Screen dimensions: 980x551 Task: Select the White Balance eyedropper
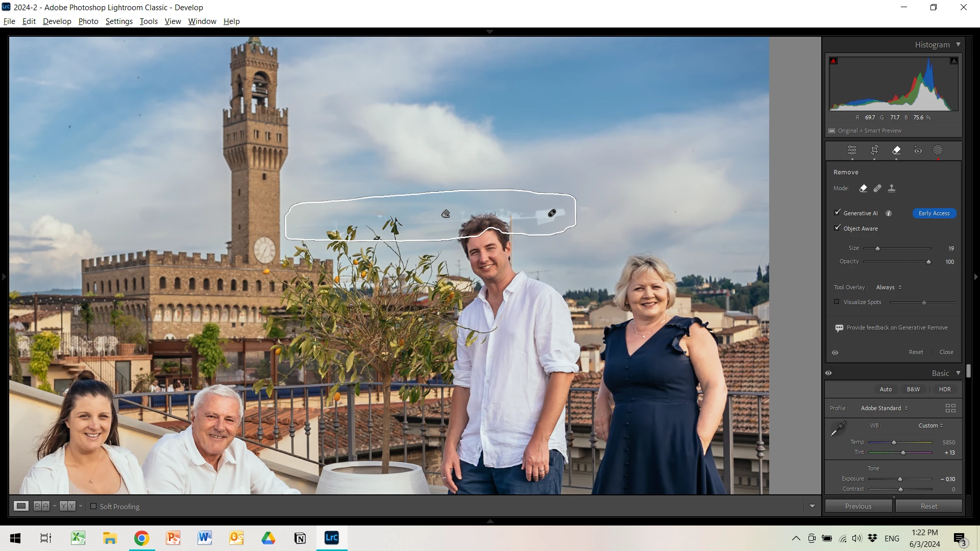(x=838, y=429)
